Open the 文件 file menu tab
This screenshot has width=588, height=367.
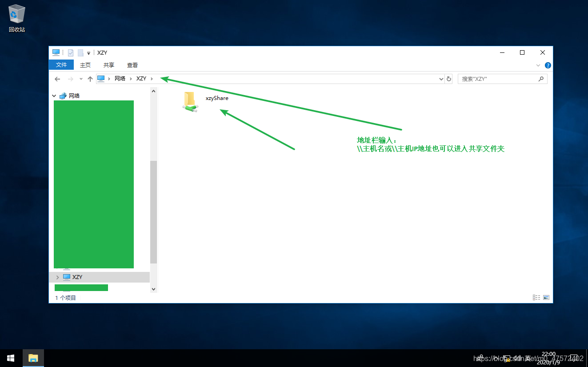(x=61, y=65)
